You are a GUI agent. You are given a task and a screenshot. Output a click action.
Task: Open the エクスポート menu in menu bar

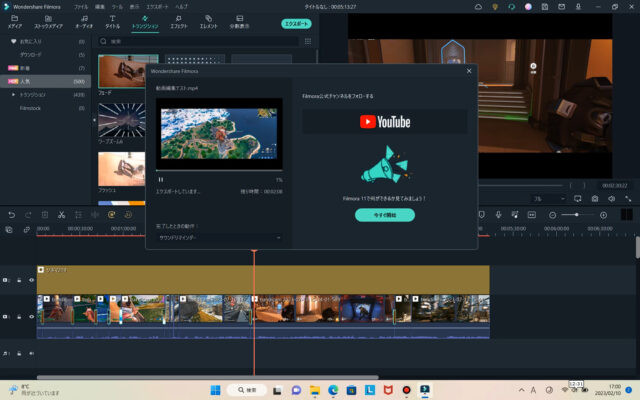157,7
